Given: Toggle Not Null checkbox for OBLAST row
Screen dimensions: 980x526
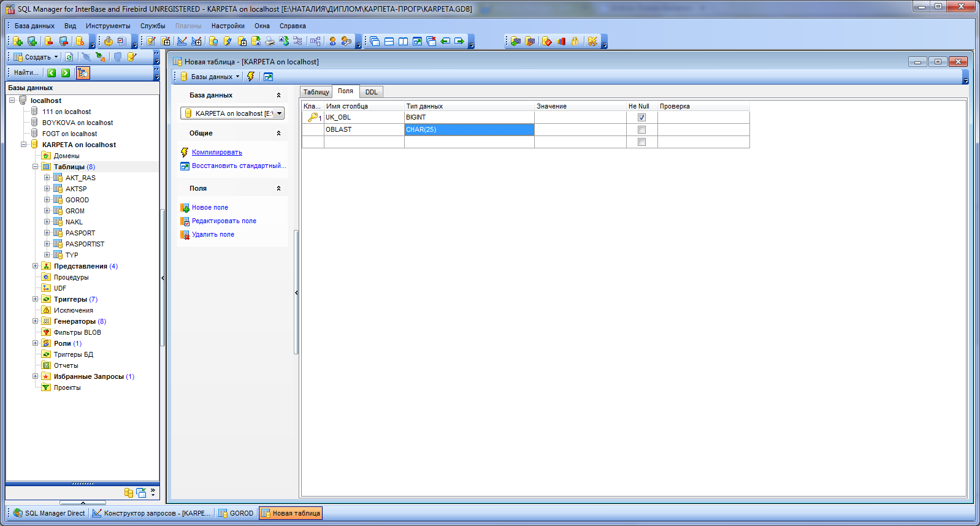Looking at the screenshot, I should [641, 129].
